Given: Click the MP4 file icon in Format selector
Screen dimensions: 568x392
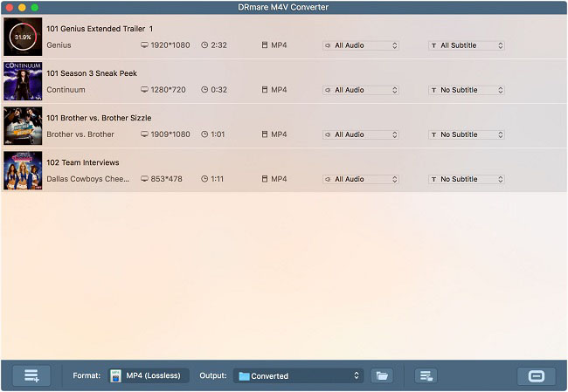Looking at the screenshot, I should pos(116,375).
